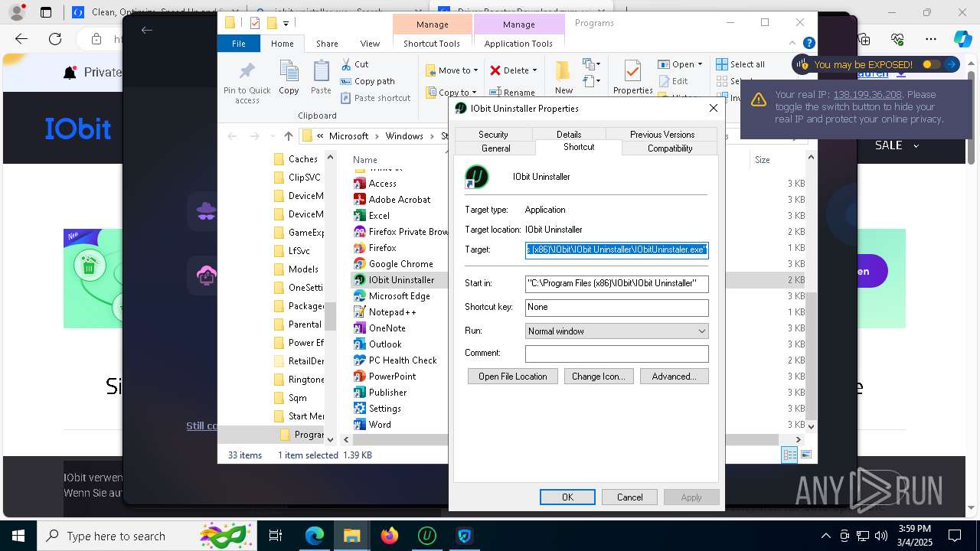Image resolution: width=980 pixels, height=551 pixels.
Task: Click the New folder icon
Action: click(x=563, y=71)
